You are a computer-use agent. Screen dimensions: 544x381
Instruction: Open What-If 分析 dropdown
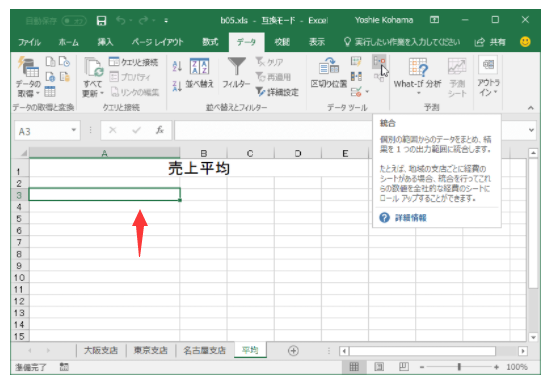[417, 77]
